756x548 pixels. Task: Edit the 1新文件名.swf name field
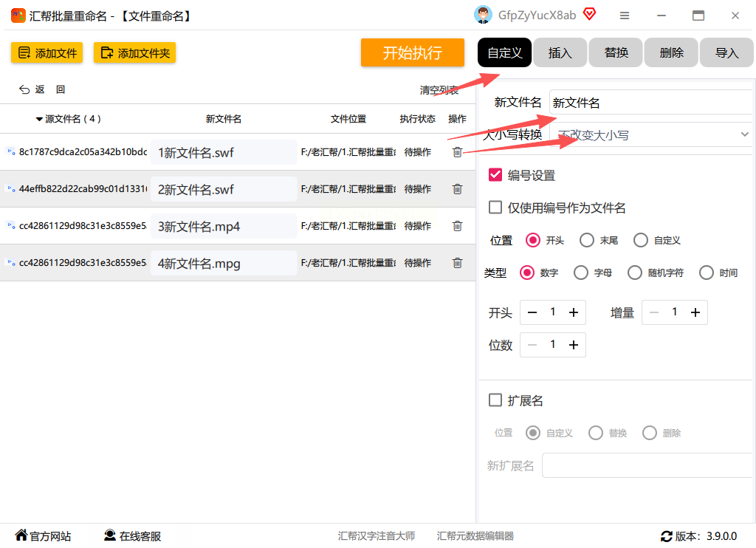tap(224, 152)
